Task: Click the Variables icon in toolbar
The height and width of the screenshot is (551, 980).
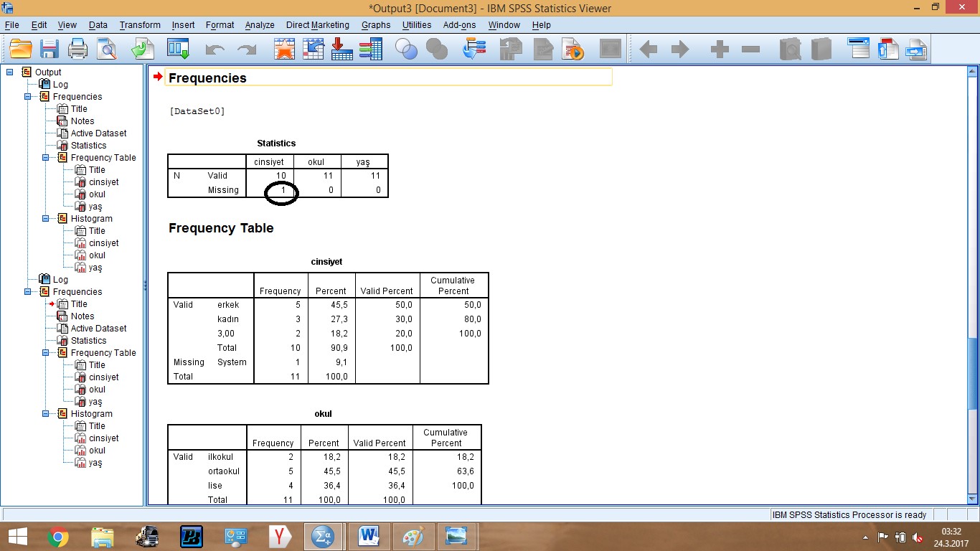Action: (371, 50)
